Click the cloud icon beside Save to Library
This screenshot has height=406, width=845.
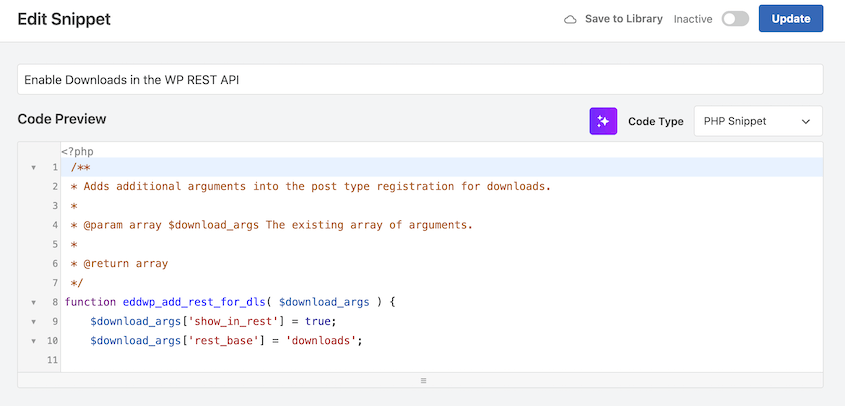[570, 19]
